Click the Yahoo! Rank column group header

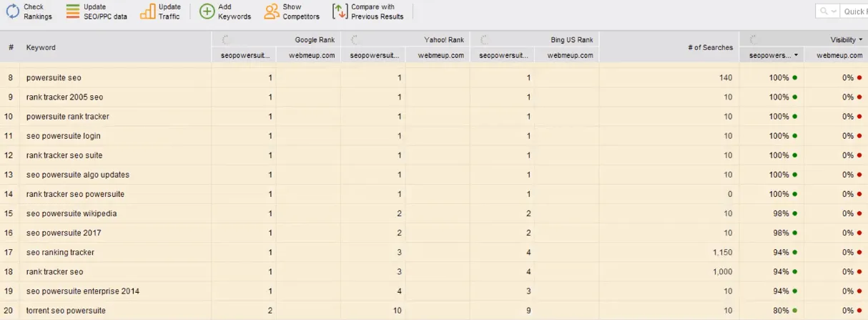(444, 40)
